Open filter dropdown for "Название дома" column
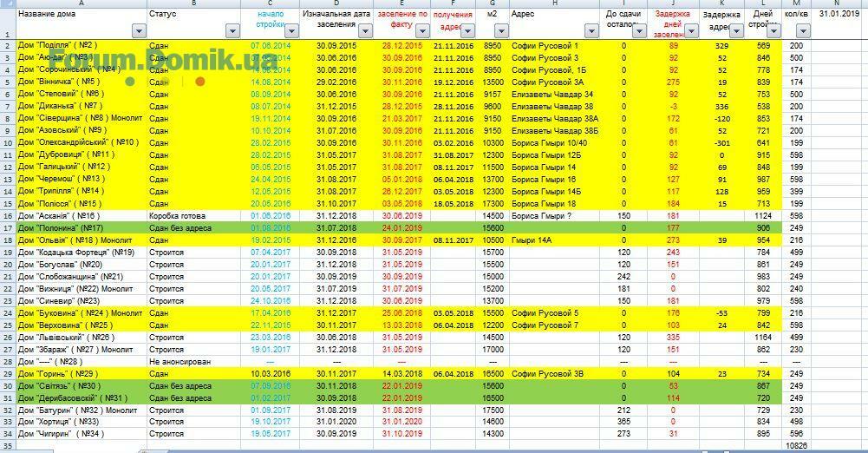The width and height of the screenshot is (868, 453). click(139, 31)
